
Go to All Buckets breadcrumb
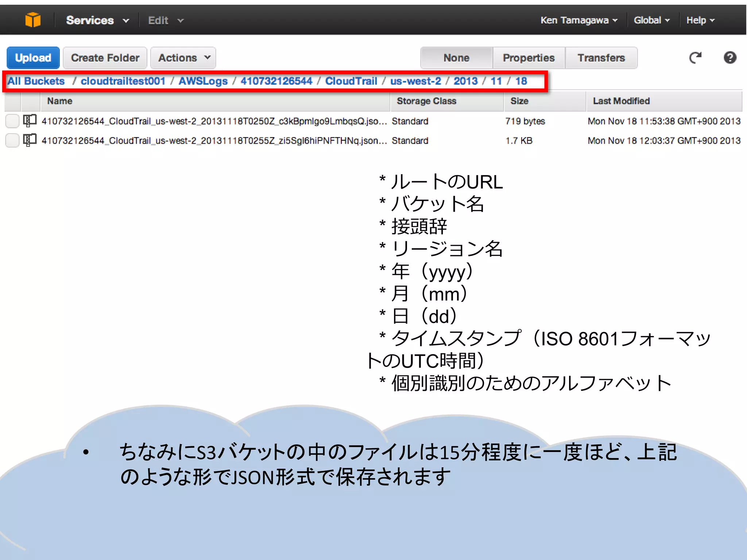(x=36, y=81)
